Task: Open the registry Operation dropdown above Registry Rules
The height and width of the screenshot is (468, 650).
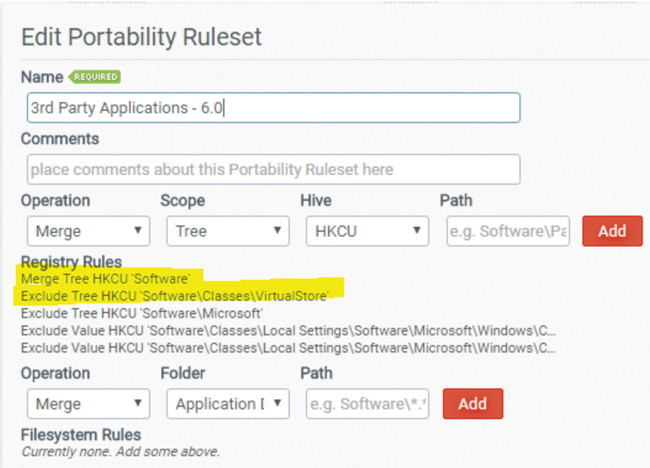Action: [x=85, y=231]
